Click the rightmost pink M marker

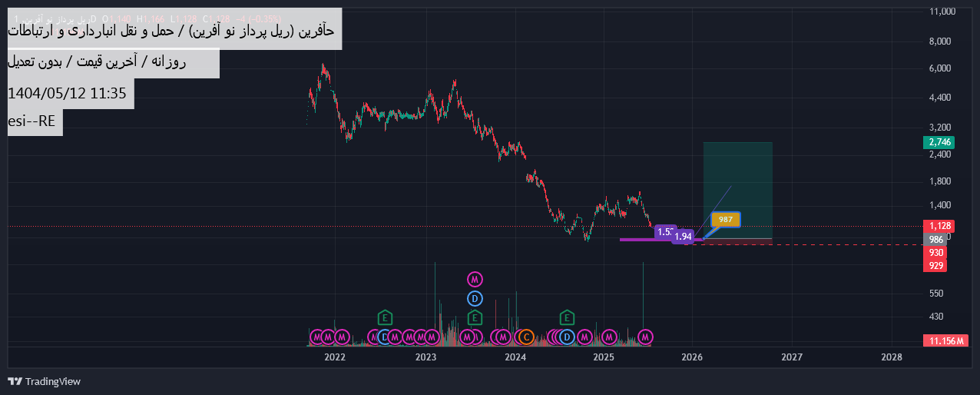pos(646,337)
